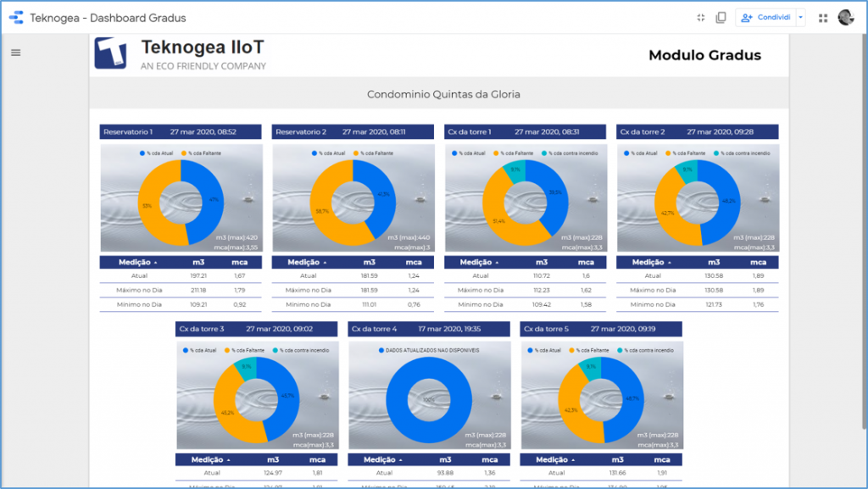This screenshot has height=489, width=868.
Task: Sort by Medição in Cx da torre 3 table
Action: pos(211,459)
